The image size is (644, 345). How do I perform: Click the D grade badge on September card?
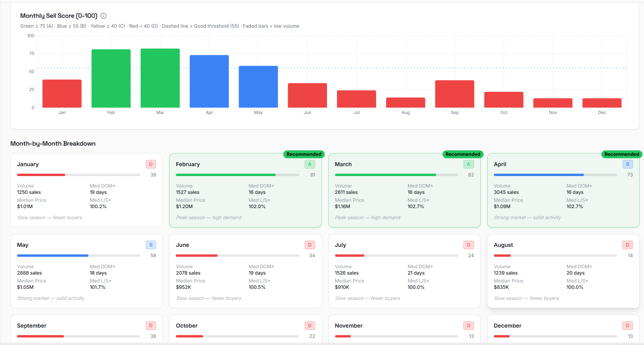point(151,326)
